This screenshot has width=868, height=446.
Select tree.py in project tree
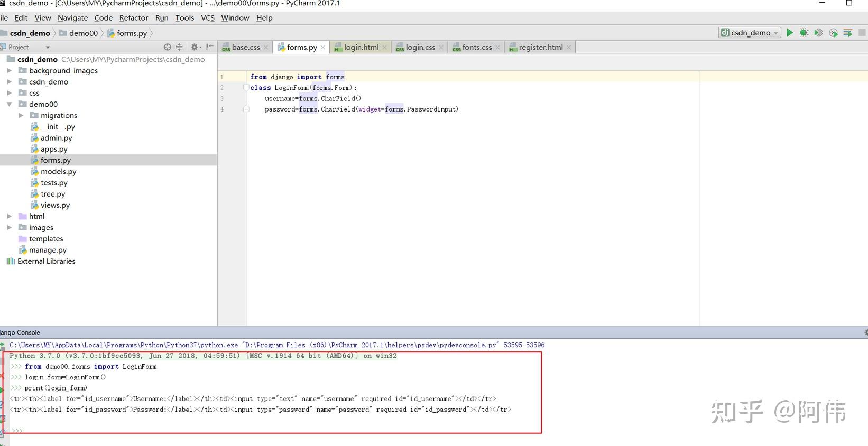click(48, 194)
